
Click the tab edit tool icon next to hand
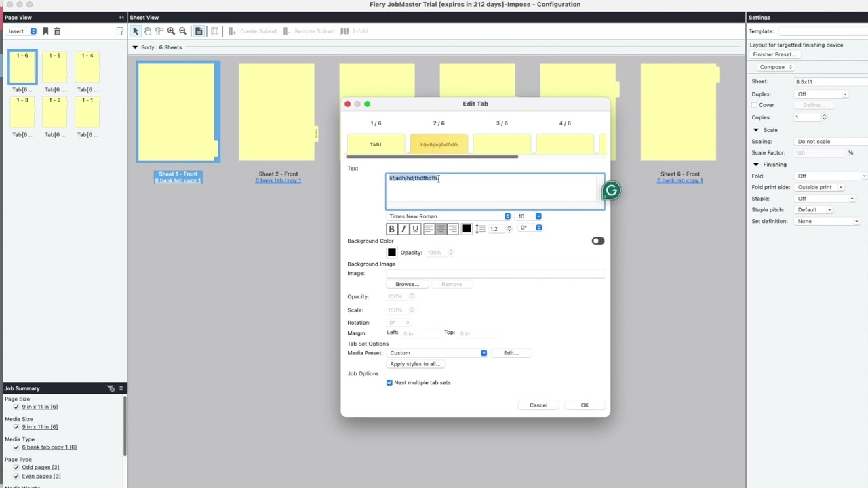point(159,31)
